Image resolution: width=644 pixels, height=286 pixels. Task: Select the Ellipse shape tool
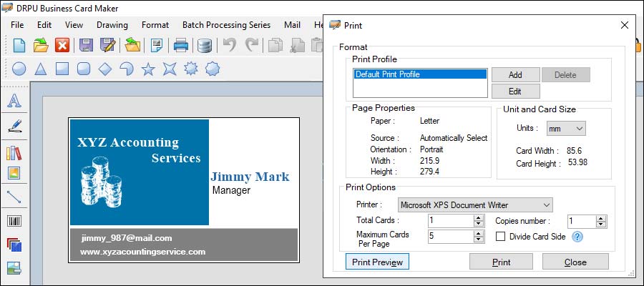click(x=19, y=69)
